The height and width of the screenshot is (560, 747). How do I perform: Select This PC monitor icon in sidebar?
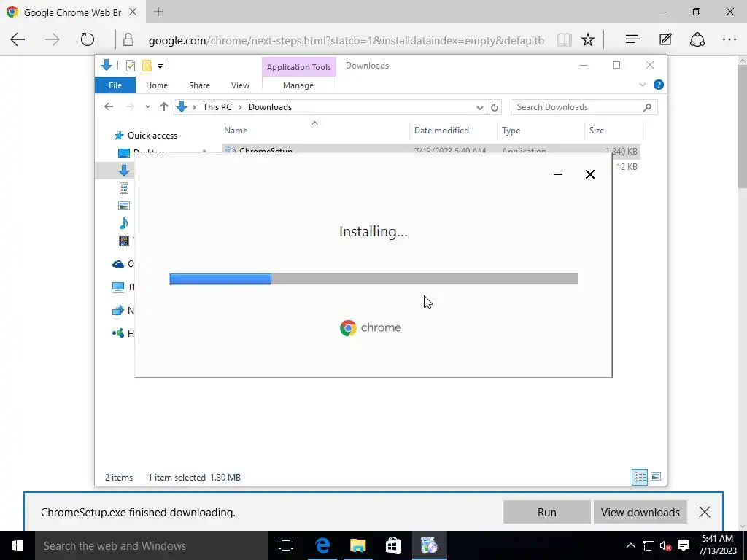(118, 287)
